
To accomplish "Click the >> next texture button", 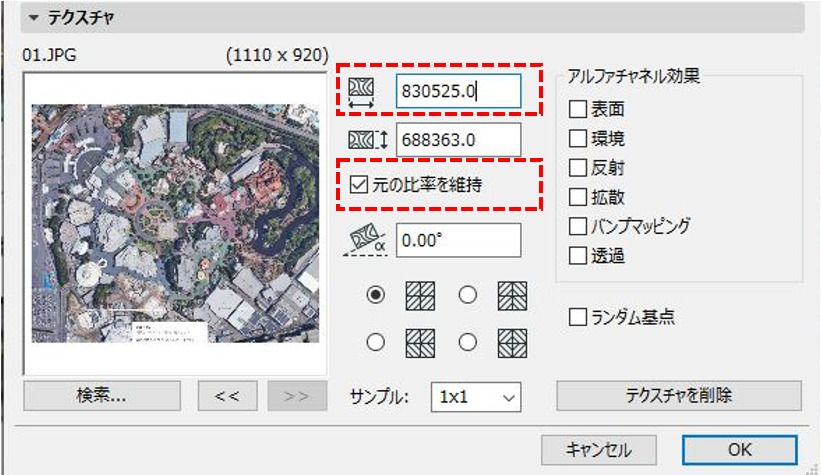I will pyautogui.click(x=297, y=395).
